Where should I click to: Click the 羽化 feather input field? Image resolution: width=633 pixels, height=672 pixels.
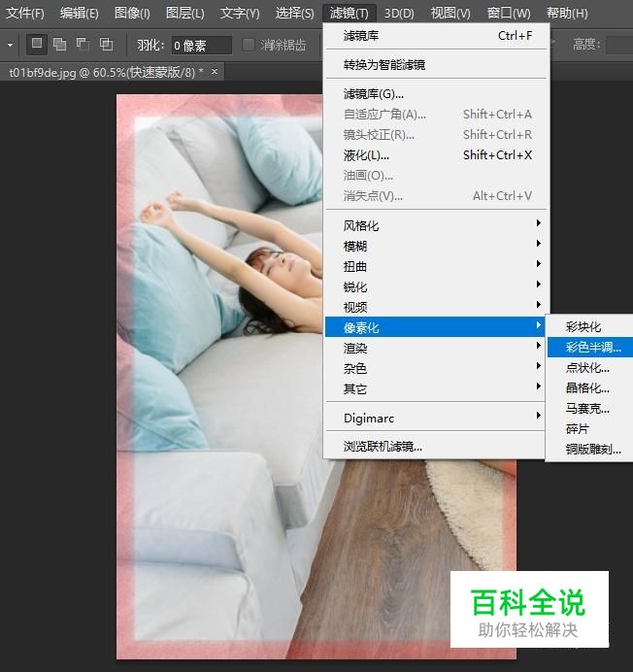coord(201,45)
